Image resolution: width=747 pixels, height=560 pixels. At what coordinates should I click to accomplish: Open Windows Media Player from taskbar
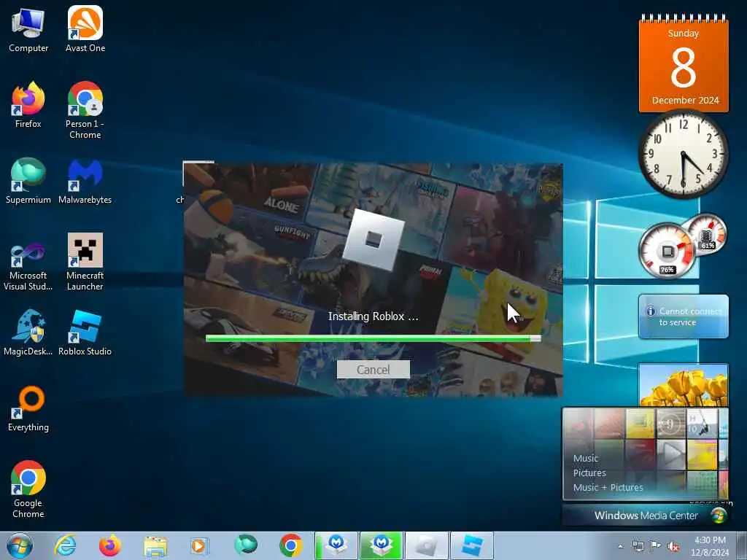(x=198, y=545)
